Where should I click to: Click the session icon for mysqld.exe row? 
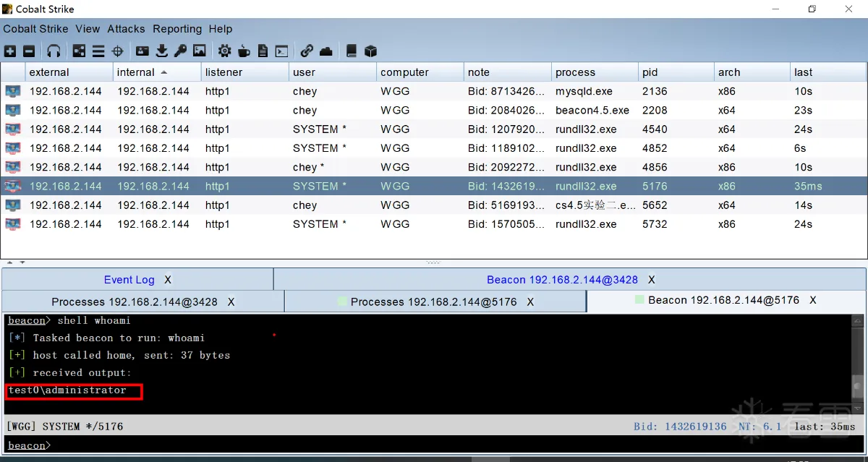[13, 92]
